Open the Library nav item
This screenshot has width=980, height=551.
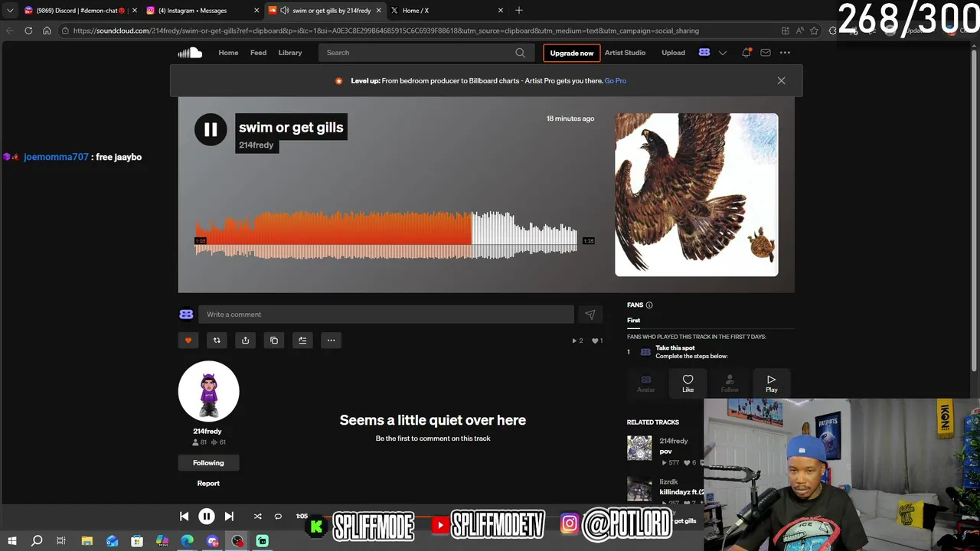coord(290,53)
